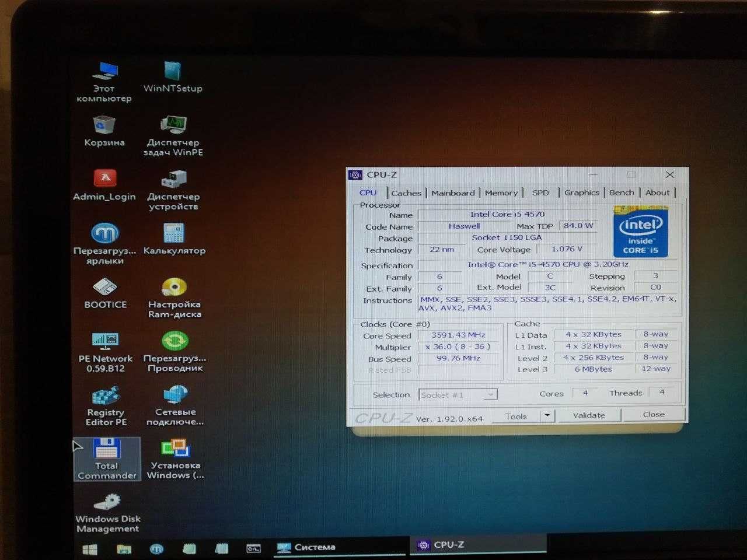Open Registry Editor PE icon
747x560 pixels.
tap(106, 406)
